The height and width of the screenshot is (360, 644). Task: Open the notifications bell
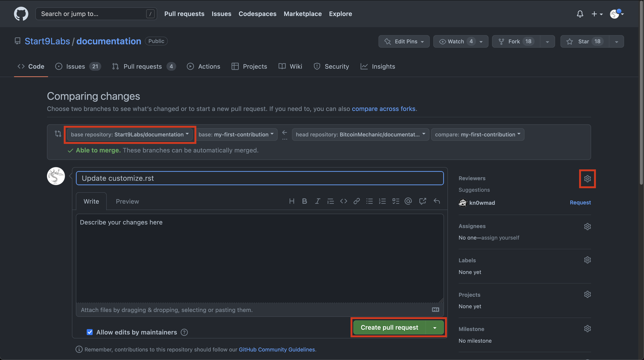[x=580, y=14]
